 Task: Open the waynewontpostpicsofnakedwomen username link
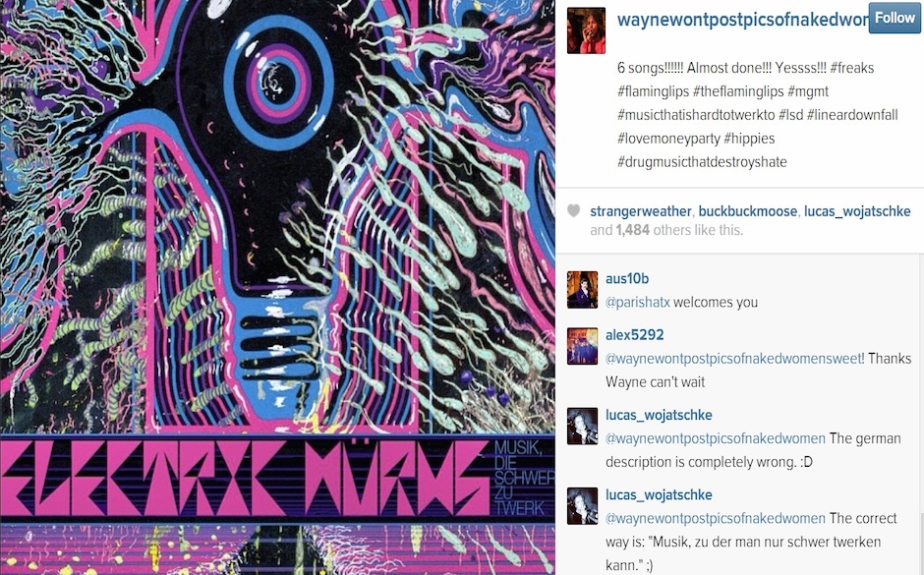click(x=742, y=20)
